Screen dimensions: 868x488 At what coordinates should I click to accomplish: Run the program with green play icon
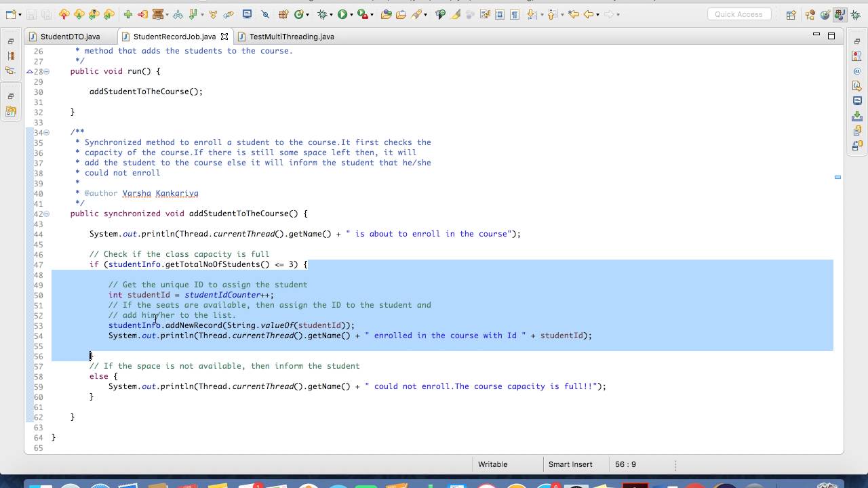(342, 14)
